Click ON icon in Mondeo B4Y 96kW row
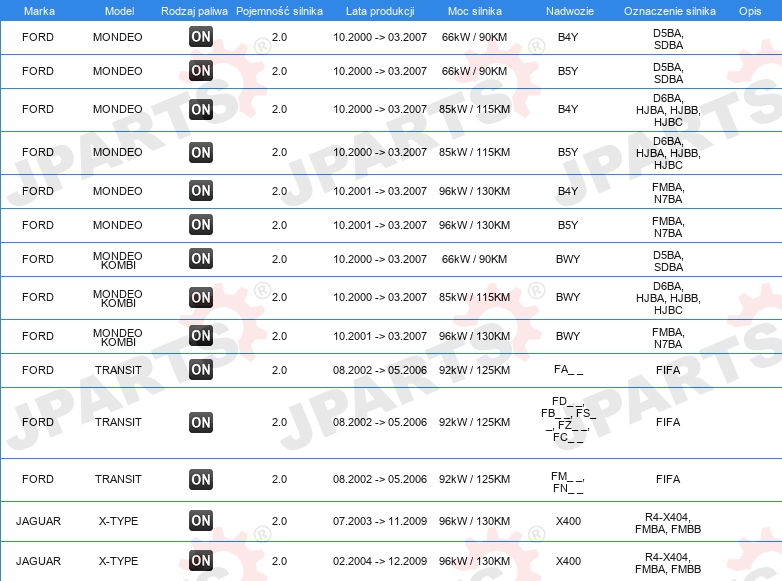Screen dimensions: 782x581 [201, 191]
